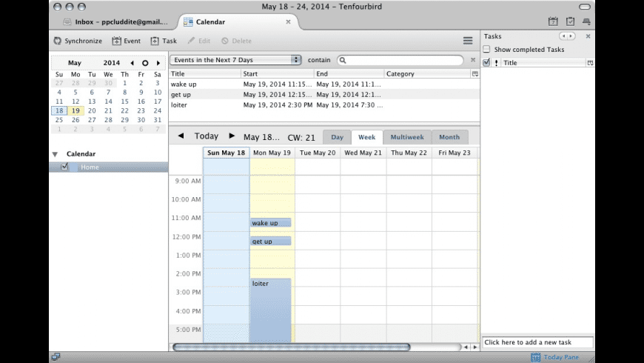Toggle the Today Pane button
The width and height of the screenshot is (644, 363).
(x=554, y=357)
